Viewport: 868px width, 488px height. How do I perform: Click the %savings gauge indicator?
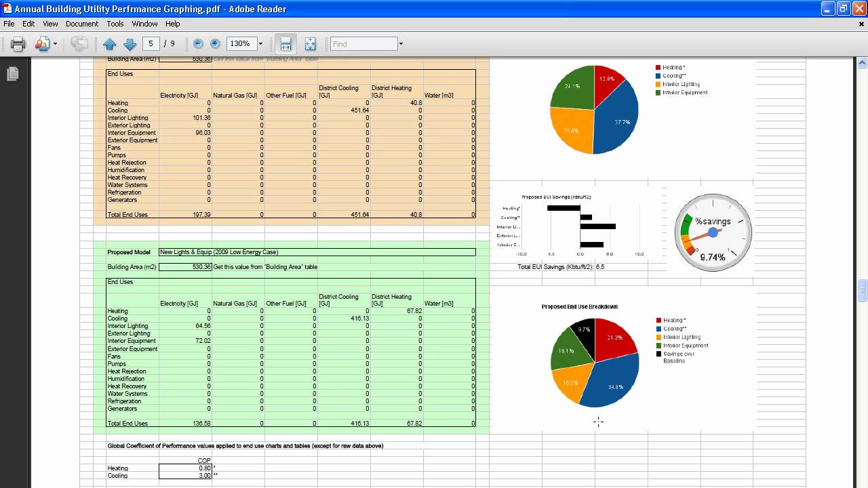tap(713, 232)
